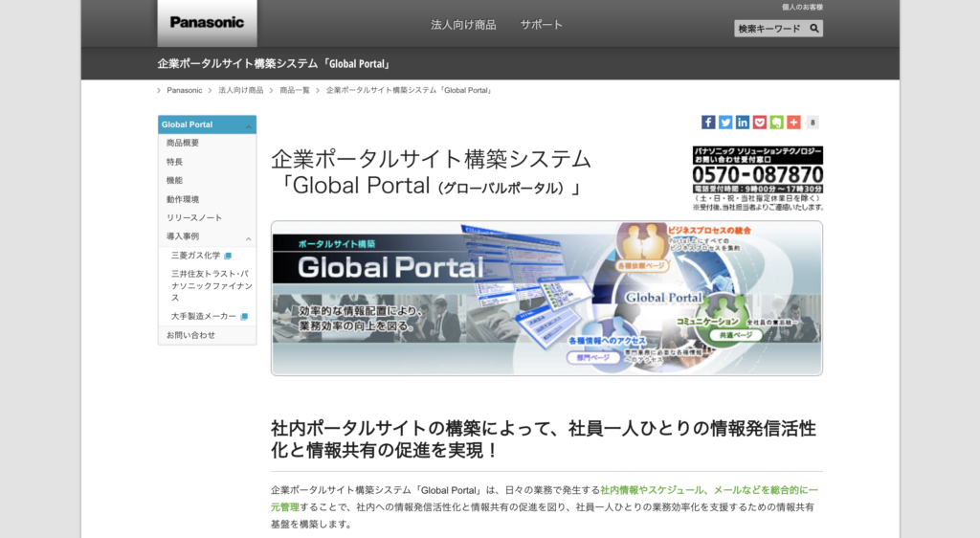
Task: Go to 商品概要 in the sidebar
Action: 183,144
